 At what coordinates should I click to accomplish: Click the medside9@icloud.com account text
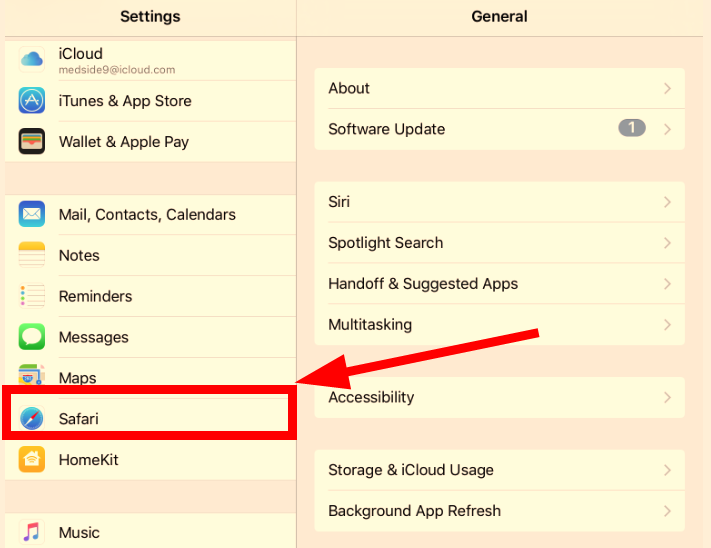click(x=117, y=70)
